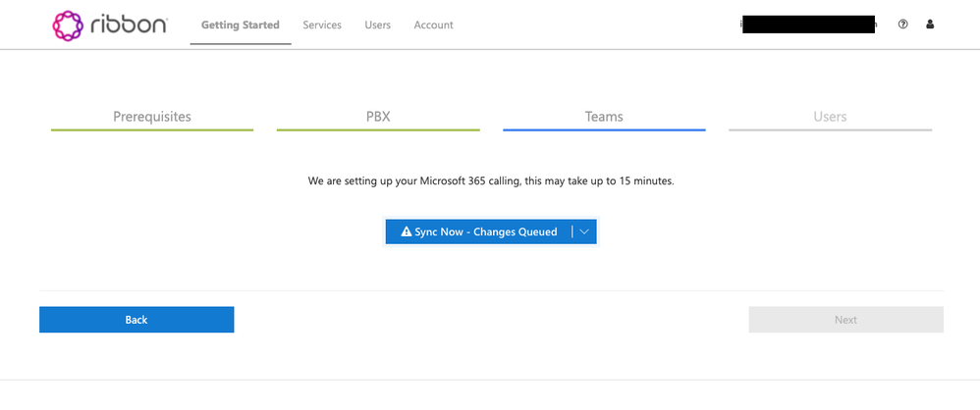The height and width of the screenshot is (410, 980).
Task: Open the Getting Started menu
Action: pyautogui.click(x=241, y=25)
